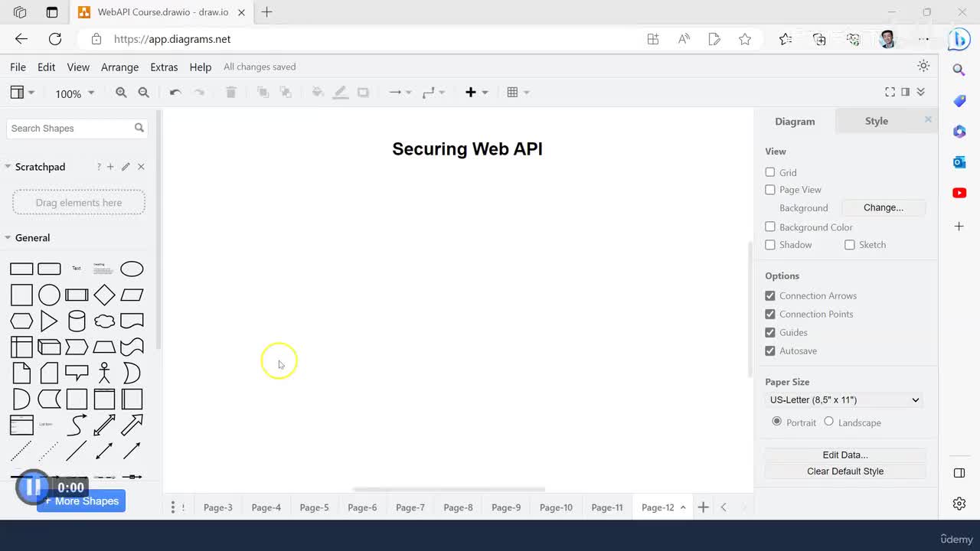The image size is (980, 551).
Task: Open the table insert dropdown
Action: tap(518, 93)
